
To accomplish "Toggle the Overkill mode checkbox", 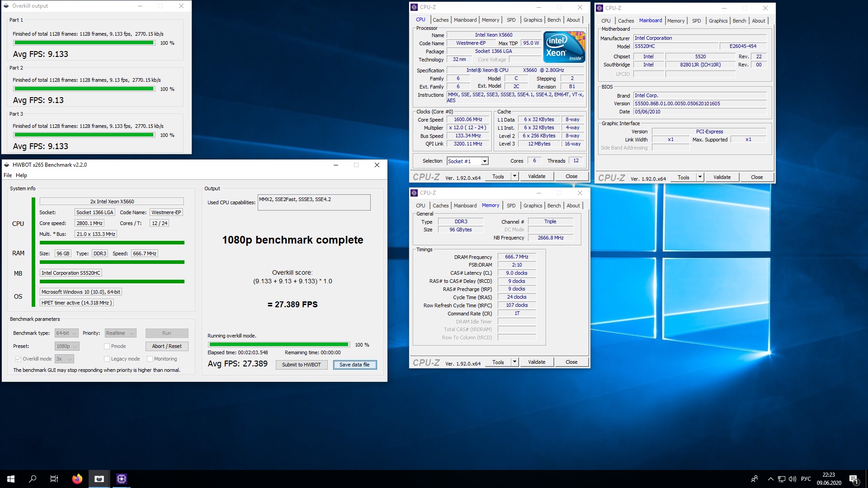I will (18, 359).
